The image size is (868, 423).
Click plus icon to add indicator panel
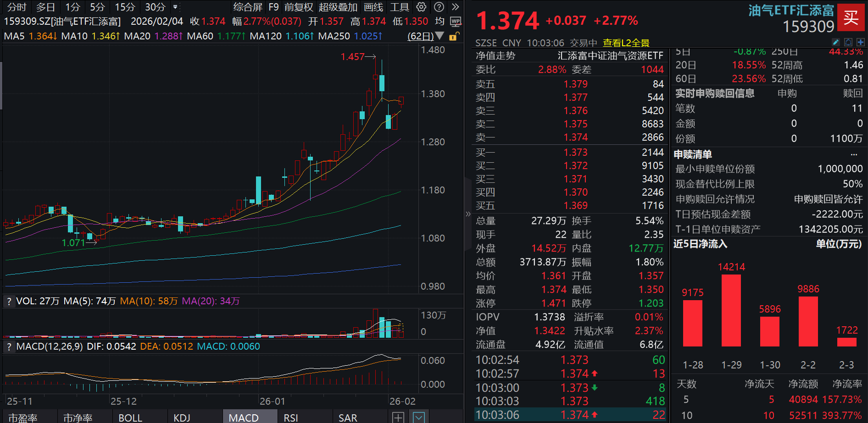[x=398, y=417]
